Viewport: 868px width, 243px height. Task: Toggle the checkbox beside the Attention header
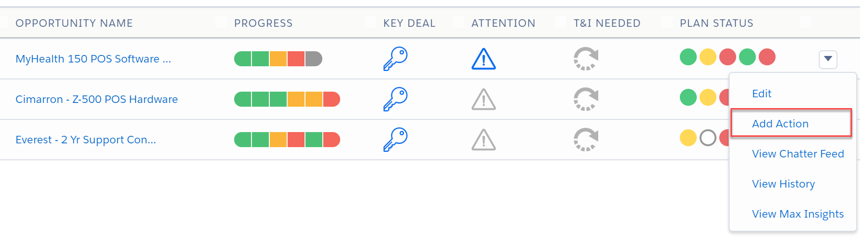point(458,22)
